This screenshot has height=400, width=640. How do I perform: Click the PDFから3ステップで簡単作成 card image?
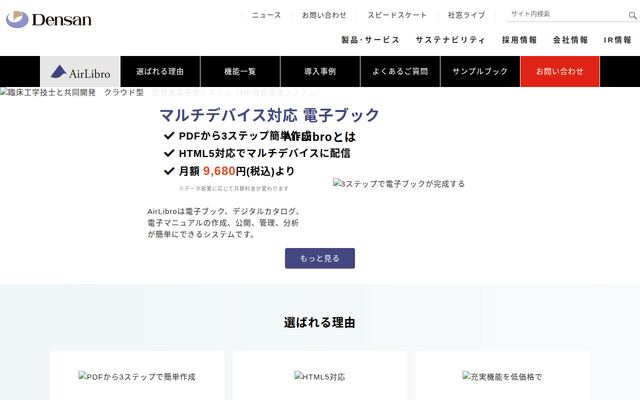tap(137, 376)
